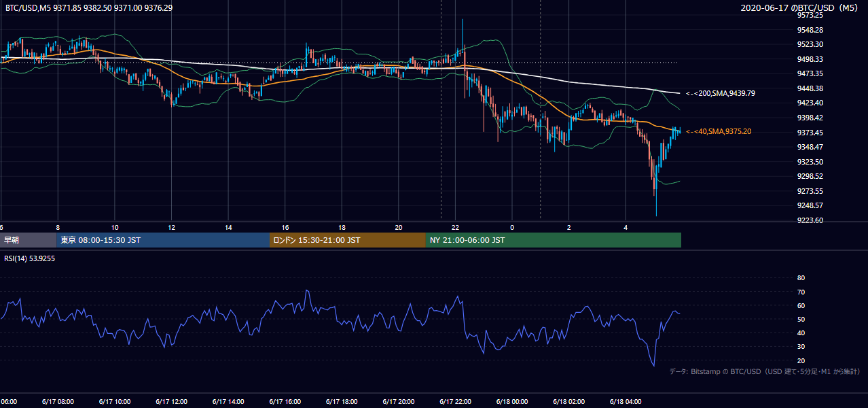
Task: Click the 早朝 session bar
Action: click(x=28, y=240)
